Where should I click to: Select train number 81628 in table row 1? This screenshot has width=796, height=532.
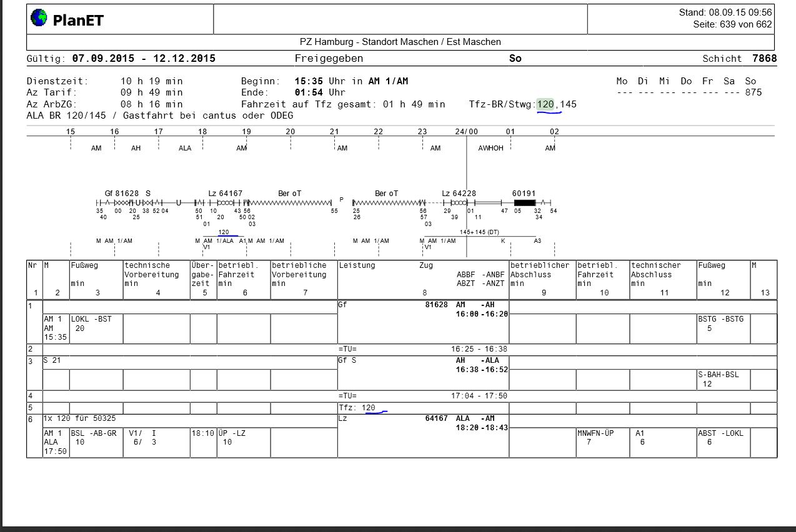pyautogui.click(x=436, y=305)
